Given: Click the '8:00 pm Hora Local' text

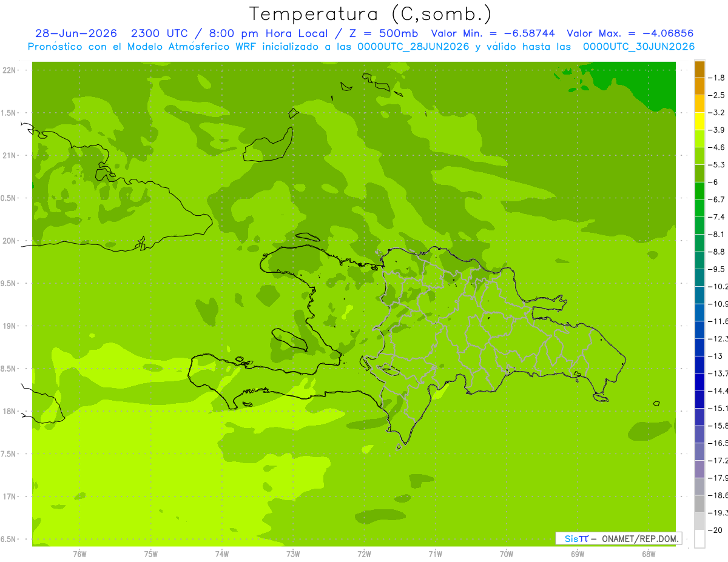Looking at the screenshot, I should [267, 33].
